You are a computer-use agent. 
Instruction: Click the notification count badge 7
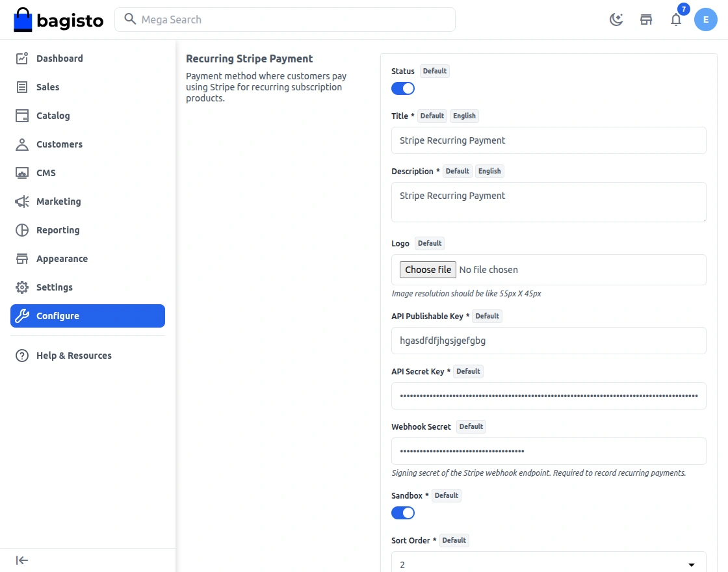[683, 9]
